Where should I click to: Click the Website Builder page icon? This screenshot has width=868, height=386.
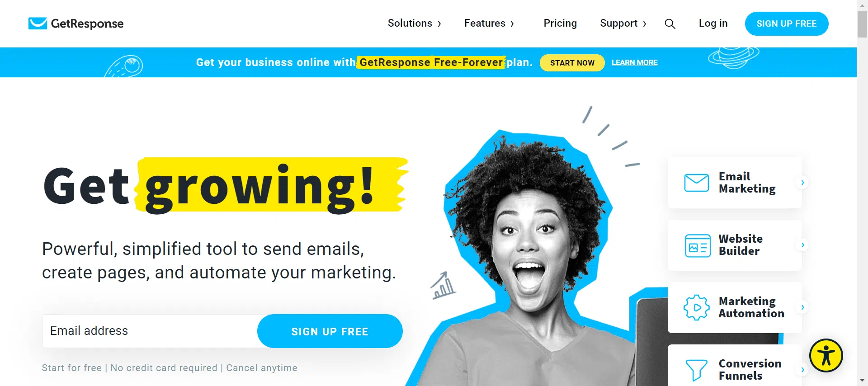[698, 245]
